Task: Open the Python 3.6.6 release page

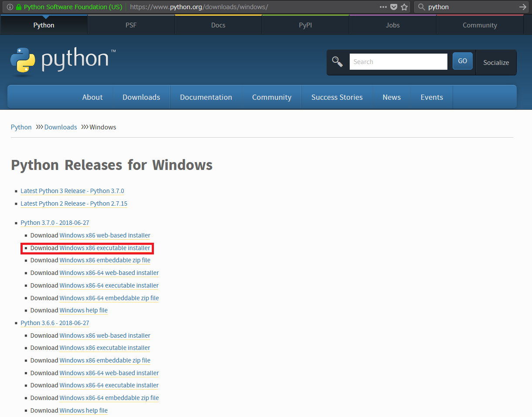Action: click(x=55, y=322)
